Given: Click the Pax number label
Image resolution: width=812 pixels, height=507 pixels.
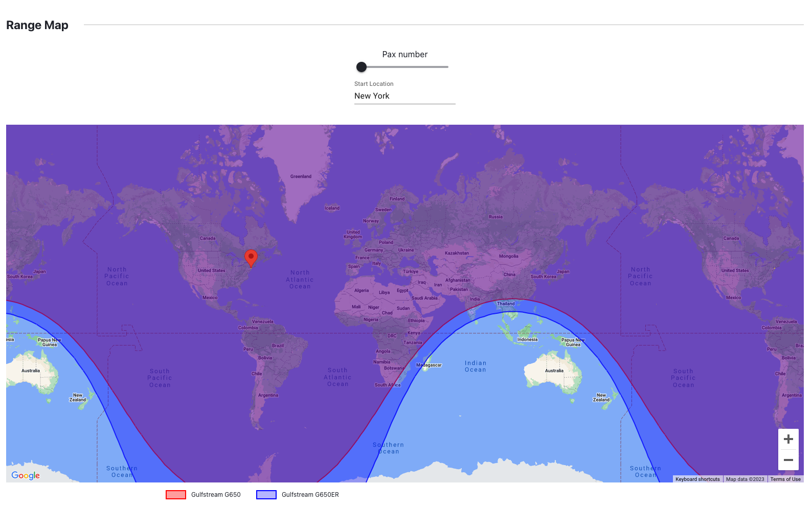Looking at the screenshot, I should coord(405,55).
